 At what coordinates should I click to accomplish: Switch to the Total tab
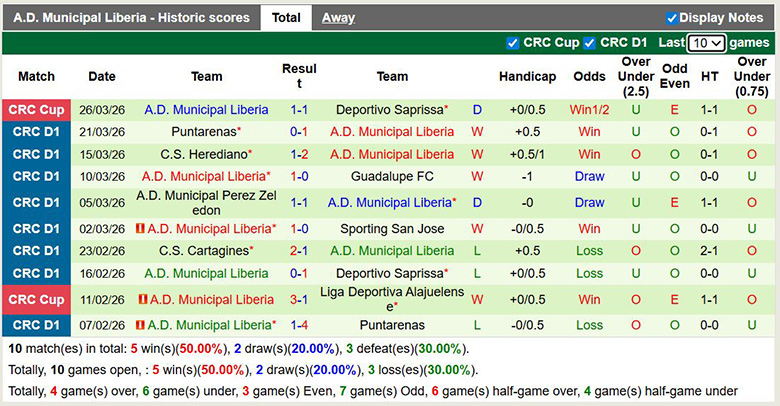tap(286, 18)
